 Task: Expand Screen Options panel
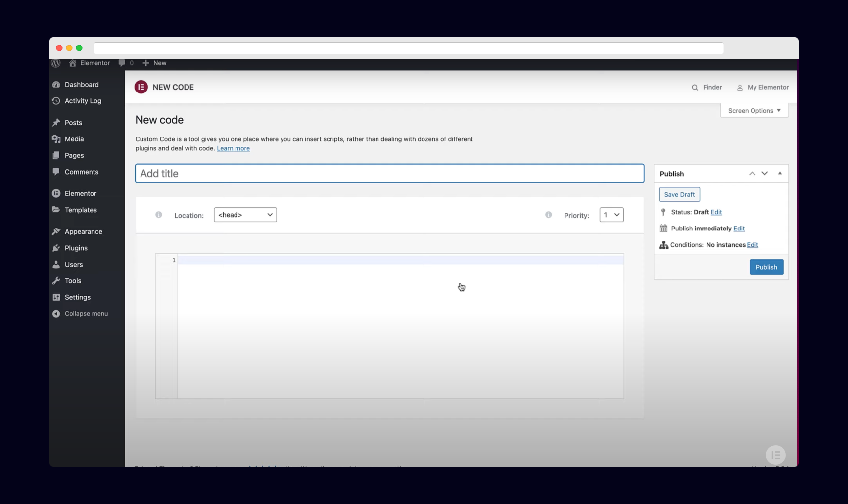[754, 111]
